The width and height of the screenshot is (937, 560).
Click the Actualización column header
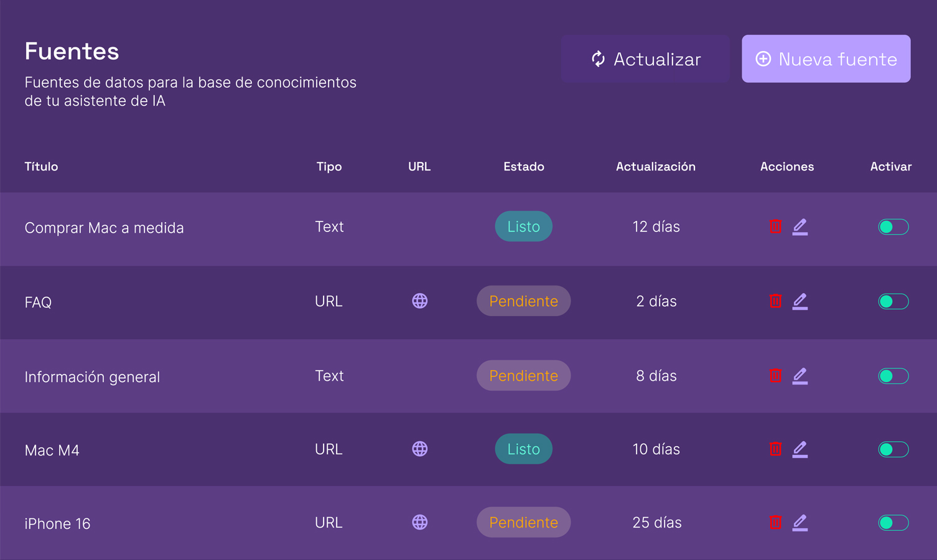[x=655, y=167]
